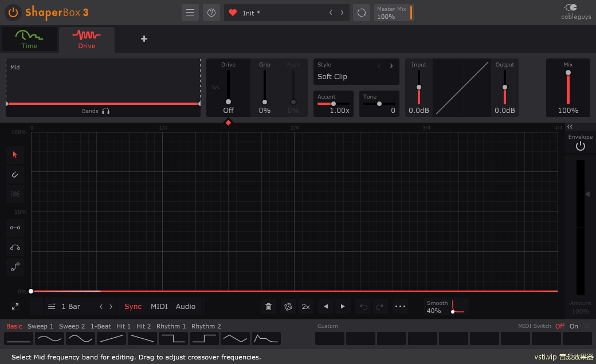Click the Tone slider handle
596x364 pixels.
[x=379, y=104]
